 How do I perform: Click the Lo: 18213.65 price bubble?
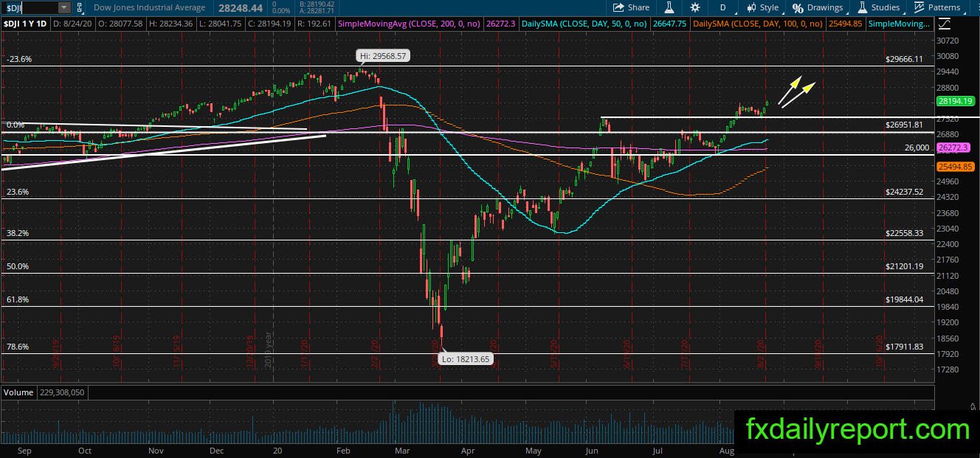(465, 359)
